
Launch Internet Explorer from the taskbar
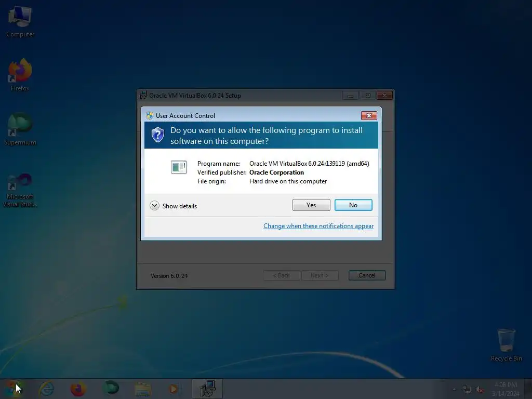point(46,389)
